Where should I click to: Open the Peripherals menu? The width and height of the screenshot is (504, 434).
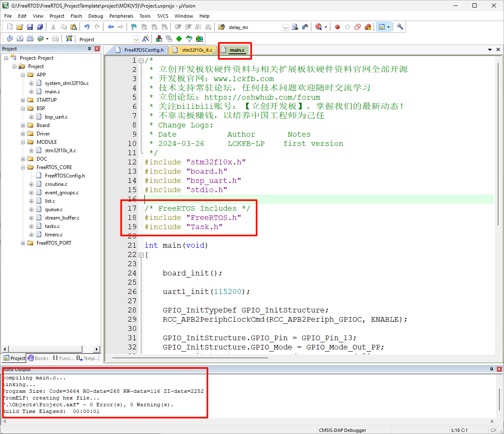[121, 16]
